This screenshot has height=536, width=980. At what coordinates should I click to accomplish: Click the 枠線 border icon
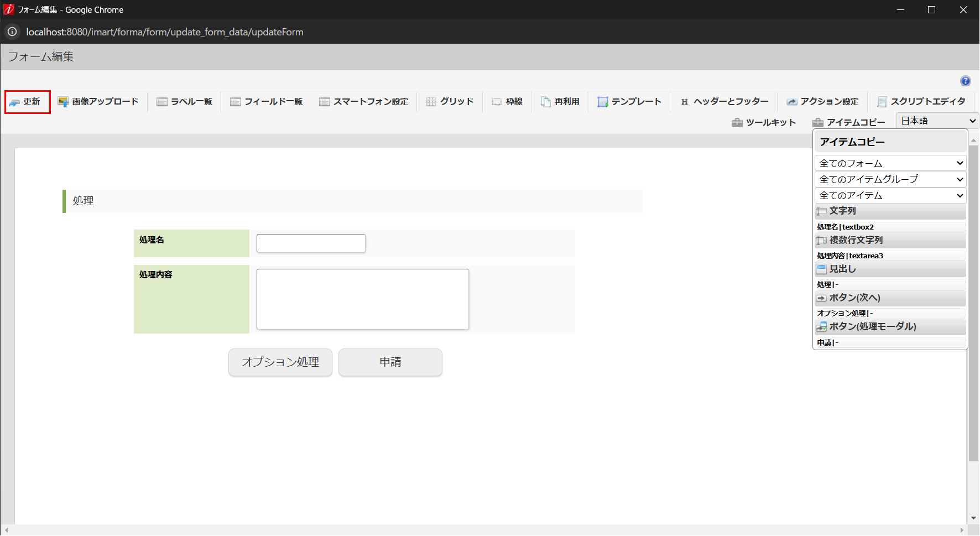coord(507,101)
